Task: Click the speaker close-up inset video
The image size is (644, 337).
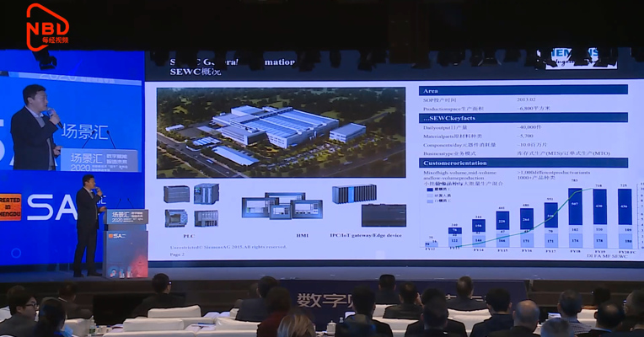Action: tap(71, 123)
